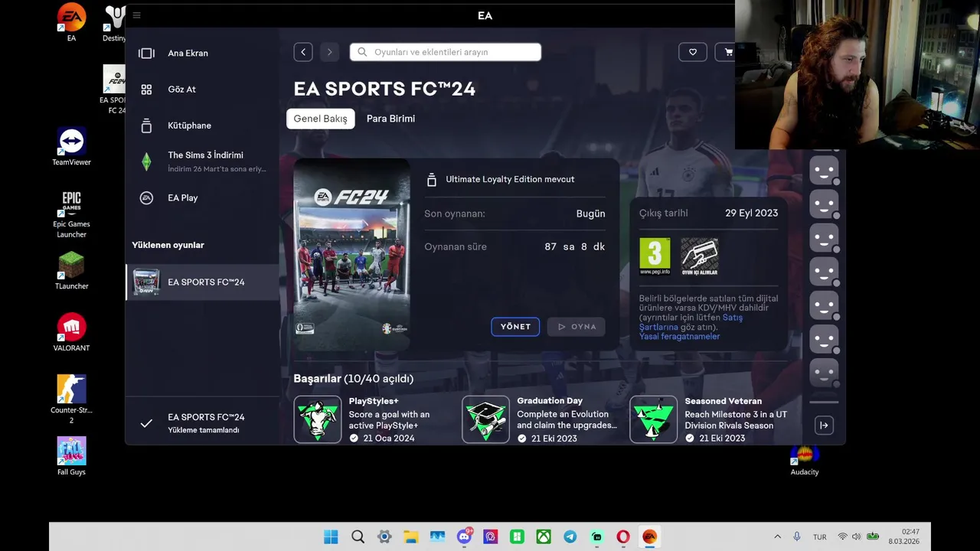Click the 87 sa 8 dk playtime value
The width and height of the screenshot is (980, 551).
pos(574,247)
